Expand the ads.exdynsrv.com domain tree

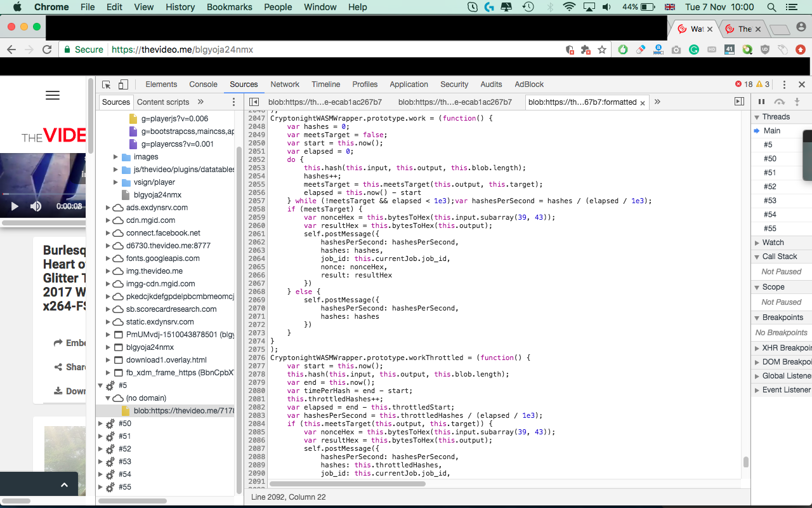pyautogui.click(x=108, y=208)
